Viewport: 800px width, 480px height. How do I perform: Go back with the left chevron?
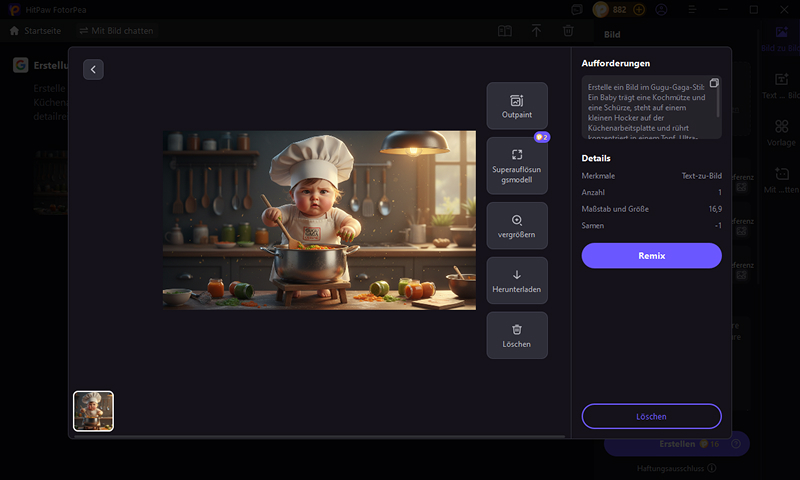point(93,69)
